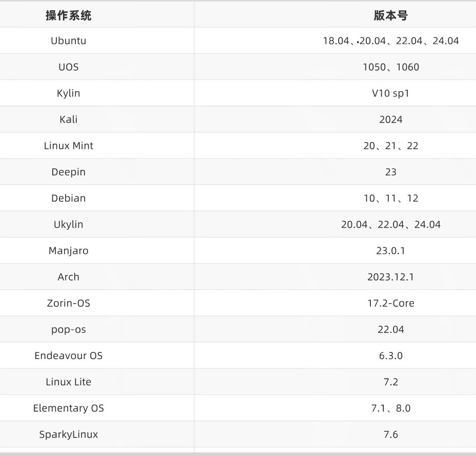Select the Zorin-OS cell

pos(68,303)
